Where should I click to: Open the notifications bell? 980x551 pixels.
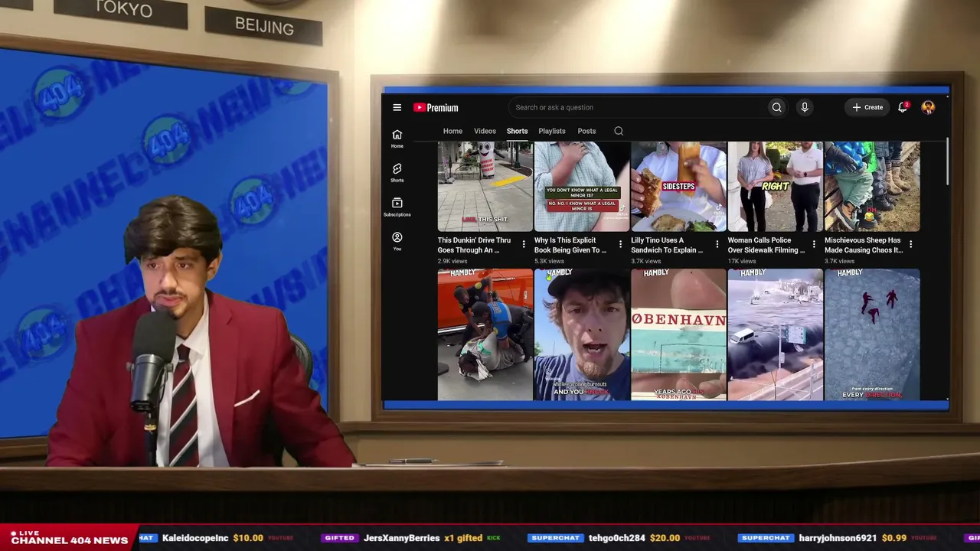point(903,108)
